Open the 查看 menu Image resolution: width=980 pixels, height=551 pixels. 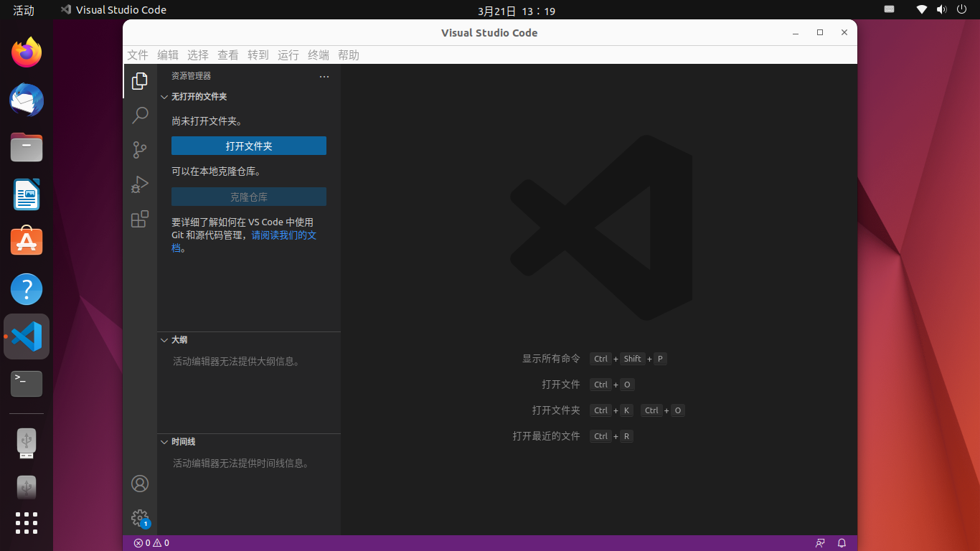228,55
